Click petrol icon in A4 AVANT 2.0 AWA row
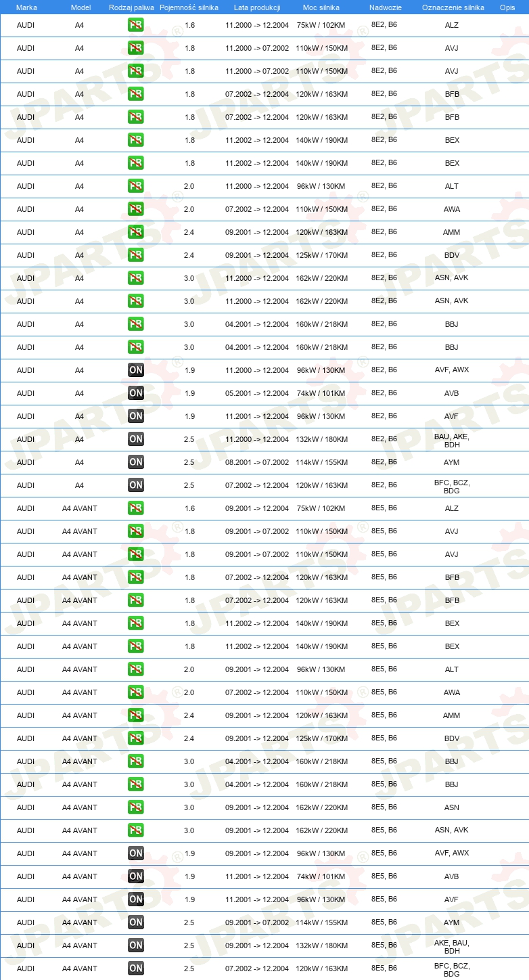 [x=136, y=692]
